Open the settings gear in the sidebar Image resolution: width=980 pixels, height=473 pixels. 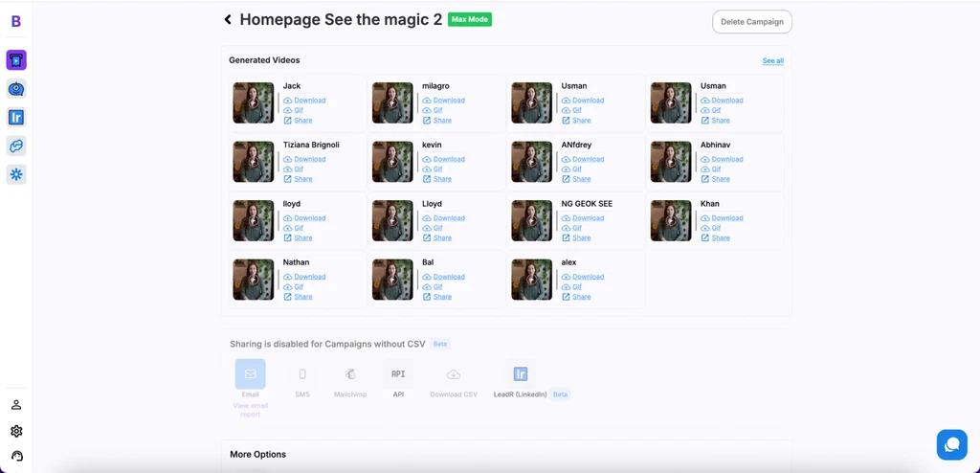pos(16,431)
